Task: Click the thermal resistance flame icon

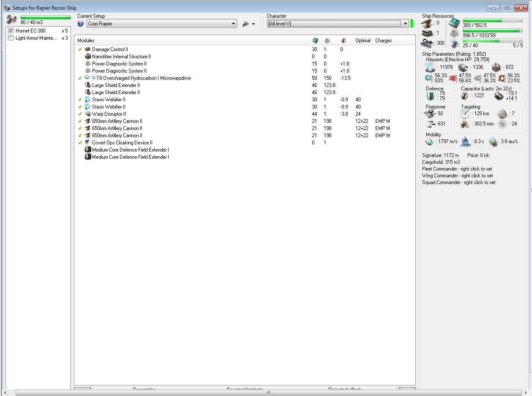Action: click(x=453, y=78)
